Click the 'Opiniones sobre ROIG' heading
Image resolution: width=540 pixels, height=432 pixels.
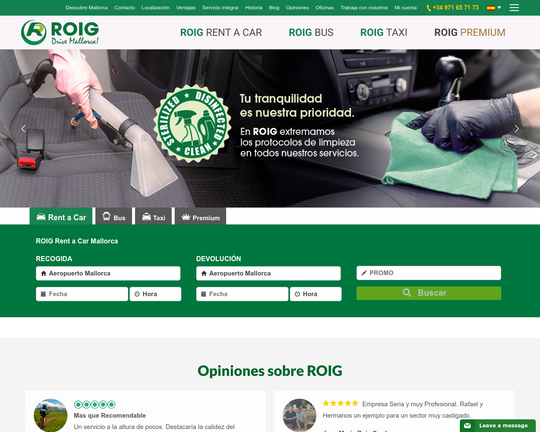coord(270,371)
